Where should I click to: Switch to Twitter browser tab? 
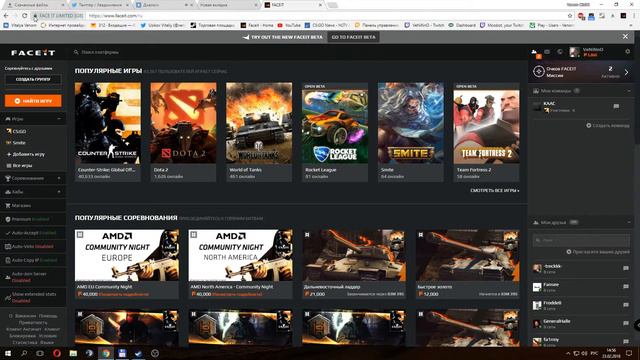99,5
